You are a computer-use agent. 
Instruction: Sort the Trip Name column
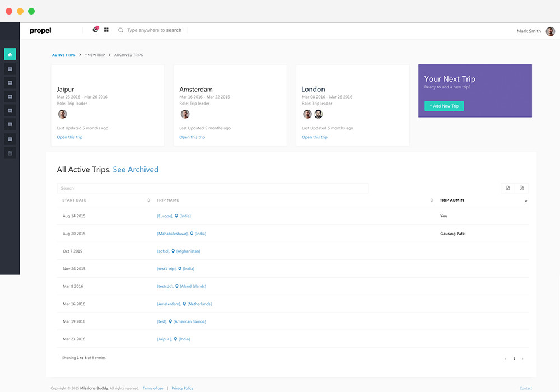click(x=431, y=200)
